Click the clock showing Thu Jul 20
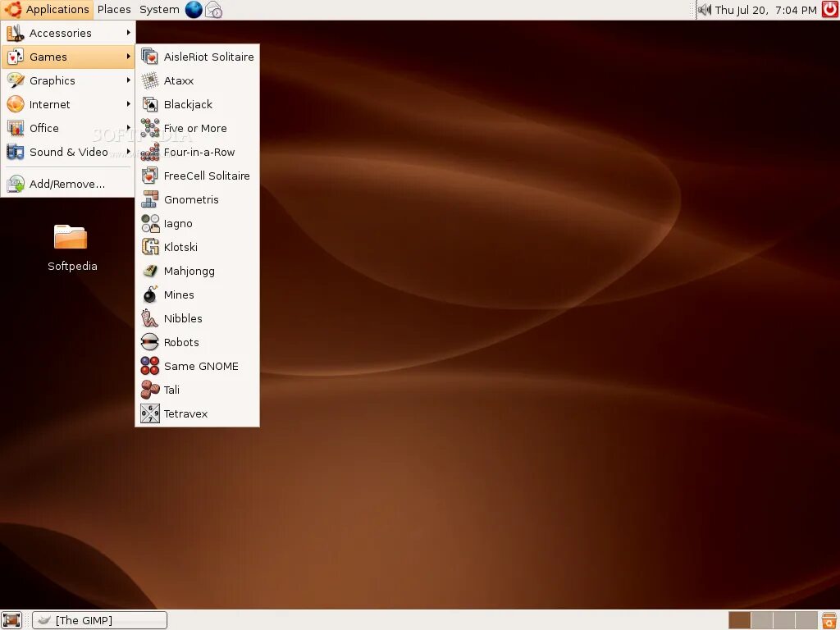 [x=765, y=10]
